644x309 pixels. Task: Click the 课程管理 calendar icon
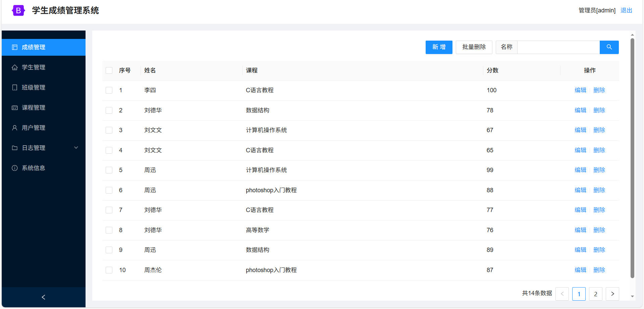click(x=15, y=108)
